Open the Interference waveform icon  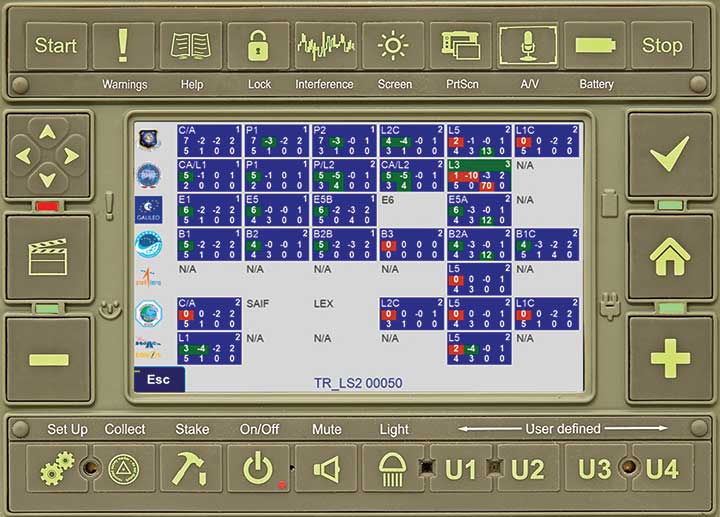point(325,46)
